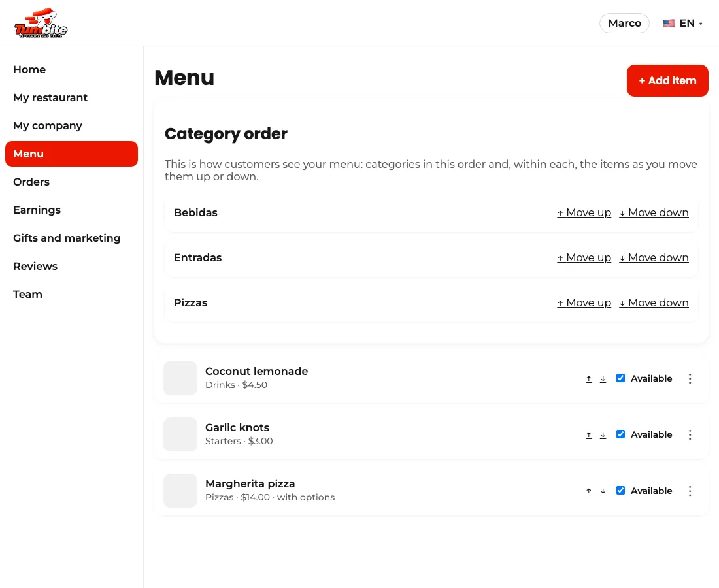Viewport: 719px width, 588px height.
Task: Click the Category order heading
Action: [226, 134]
